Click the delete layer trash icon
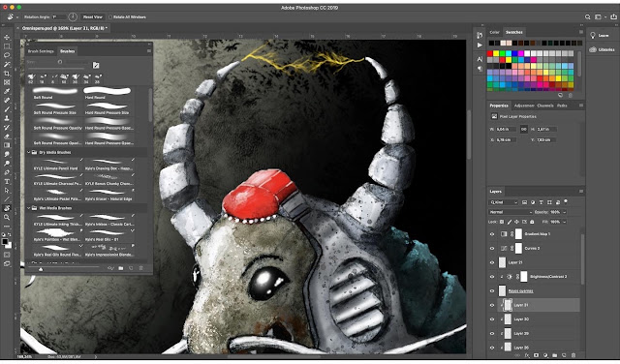620x364 pixels. tap(573, 355)
